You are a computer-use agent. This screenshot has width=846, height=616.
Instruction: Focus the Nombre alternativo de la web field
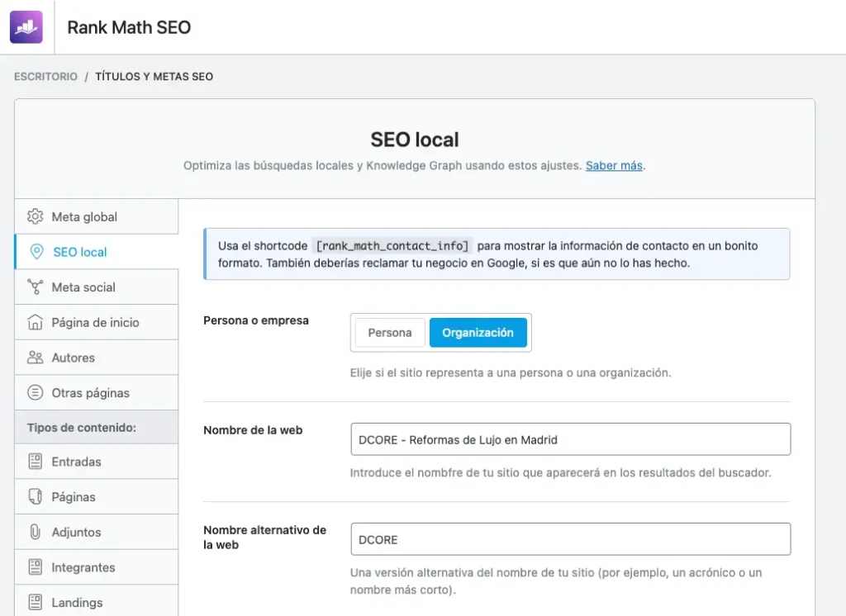[570, 539]
